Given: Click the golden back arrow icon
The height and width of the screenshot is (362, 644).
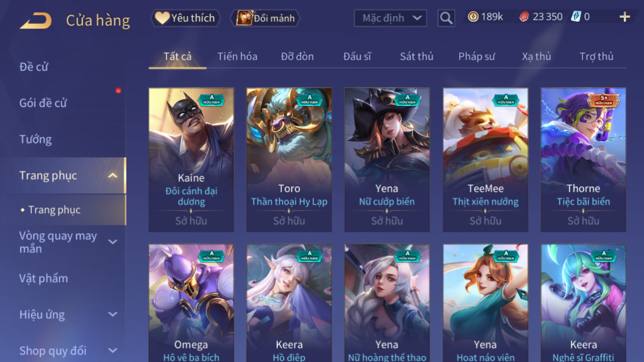Looking at the screenshot, I should pyautogui.click(x=36, y=20).
